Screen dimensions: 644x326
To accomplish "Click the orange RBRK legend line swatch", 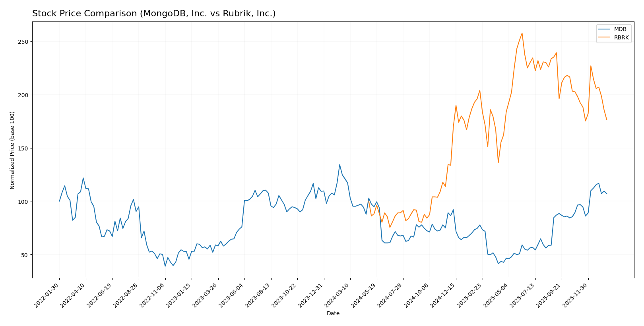I will point(605,38).
